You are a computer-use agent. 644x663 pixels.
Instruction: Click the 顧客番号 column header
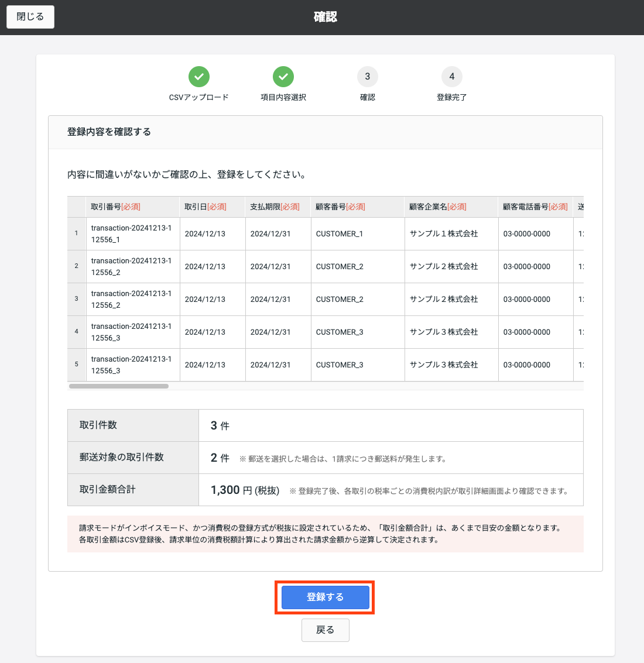[x=340, y=207]
